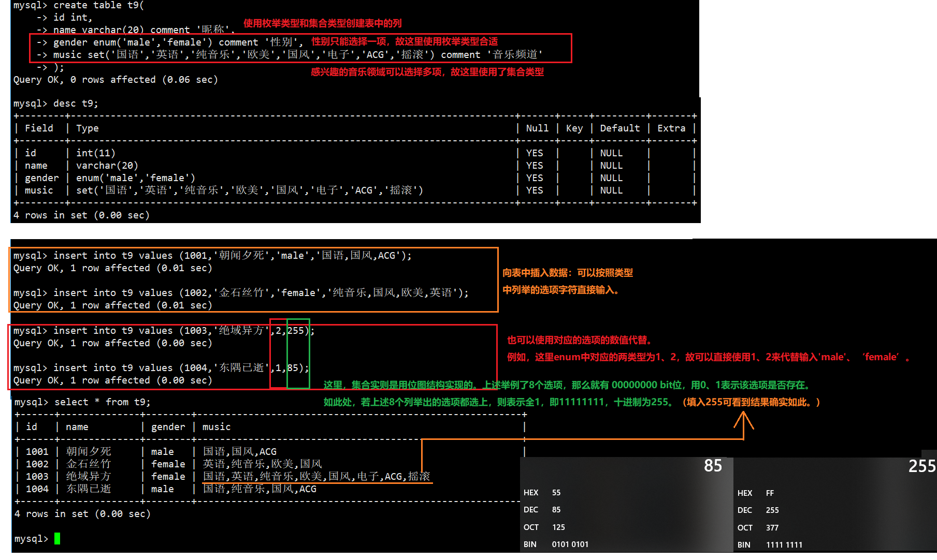Image resolution: width=937 pixels, height=560 pixels.
Task: Select the BIN 0101 0101 row
Action: [x=556, y=544]
